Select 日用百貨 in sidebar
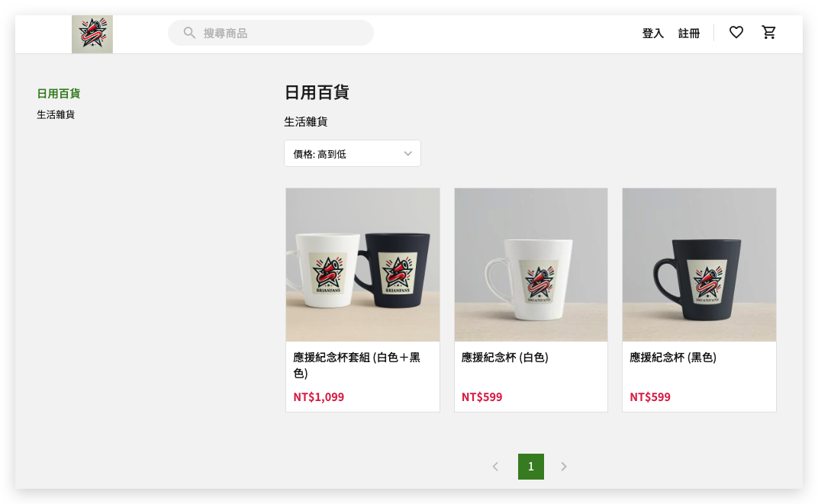Screen dimensions: 818x504 59,93
